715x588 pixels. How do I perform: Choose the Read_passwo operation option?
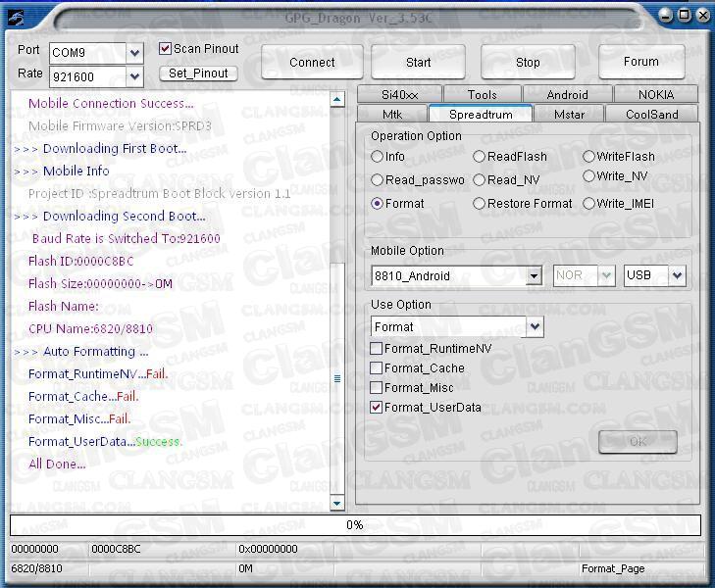click(x=377, y=180)
